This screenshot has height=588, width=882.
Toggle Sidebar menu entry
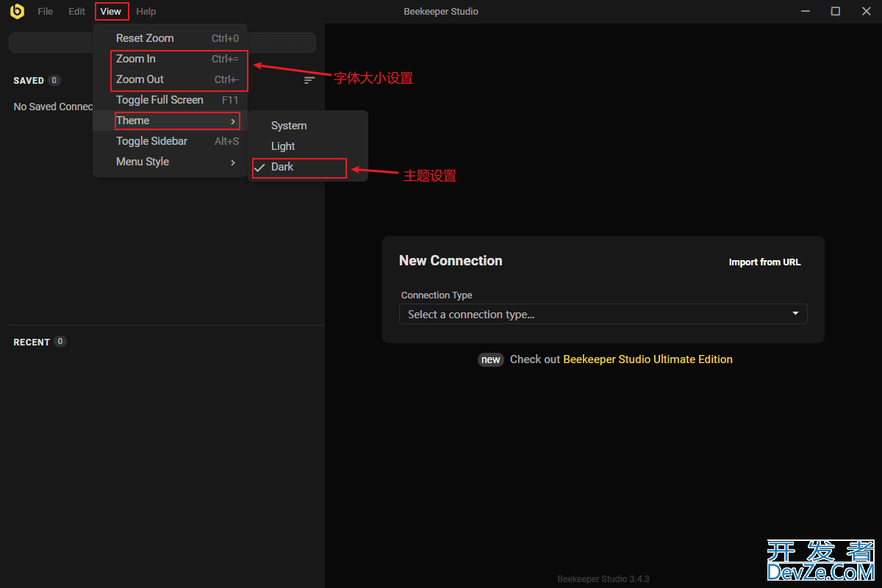coord(171,141)
